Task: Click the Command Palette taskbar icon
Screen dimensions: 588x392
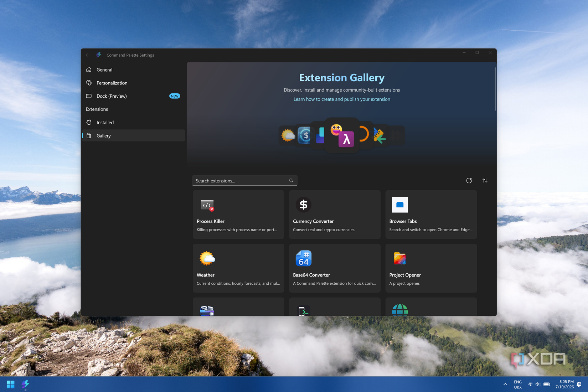Action: click(25, 384)
